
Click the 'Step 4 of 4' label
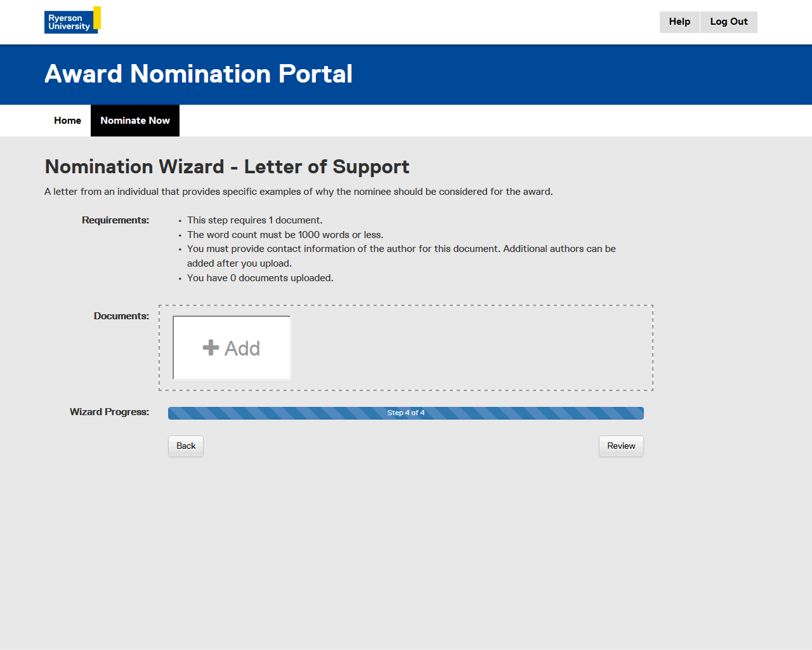click(406, 413)
